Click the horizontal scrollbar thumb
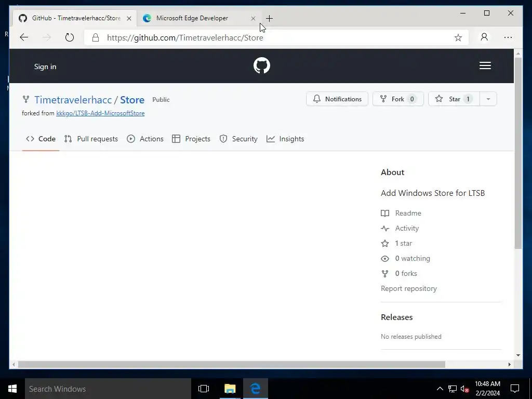 tap(231, 364)
